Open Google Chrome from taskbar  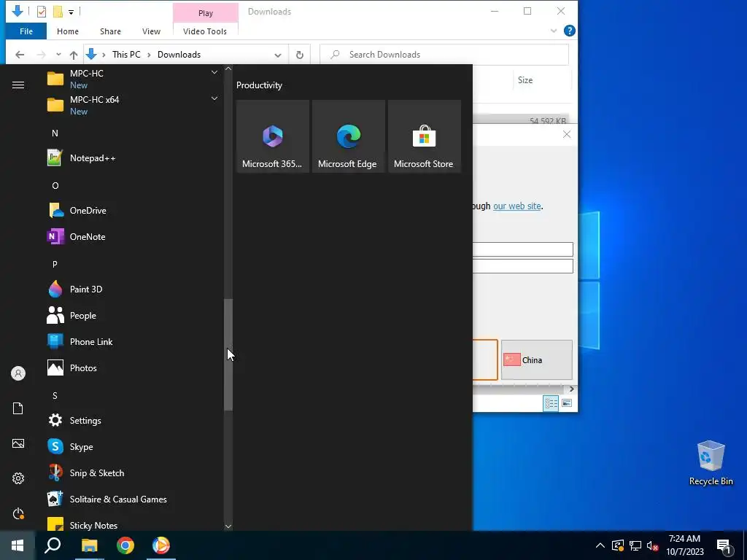(125, 545)
